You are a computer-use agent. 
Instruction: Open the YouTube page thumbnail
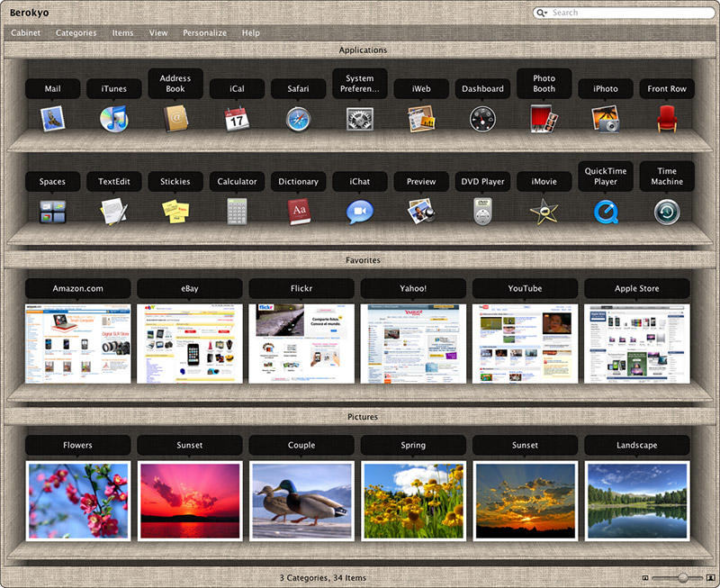(x=526, y=344)
